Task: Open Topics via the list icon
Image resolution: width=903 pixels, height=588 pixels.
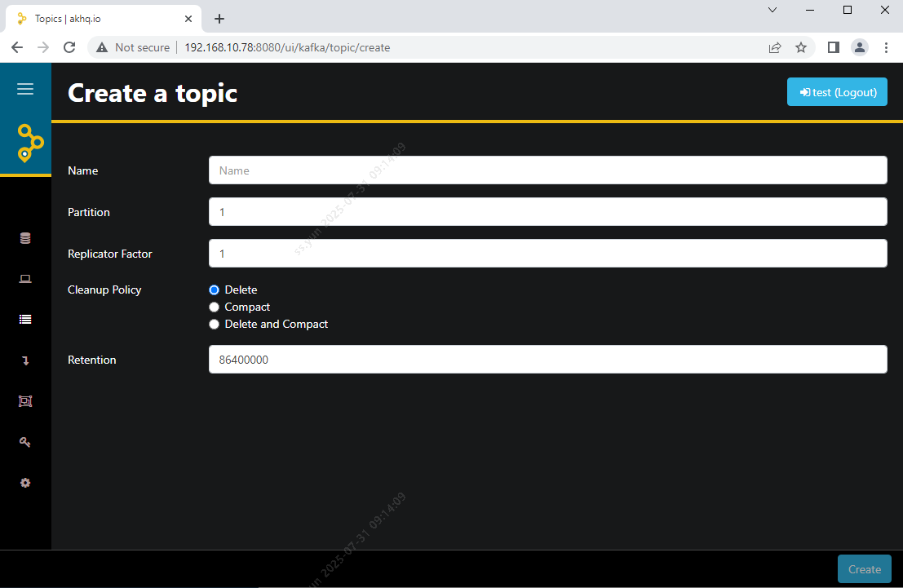Action: [x=25, y=320]
